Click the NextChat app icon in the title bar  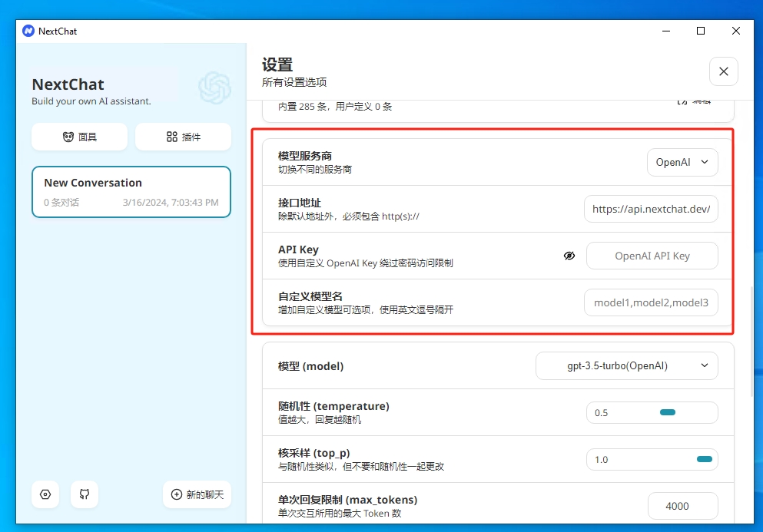[28, 31]
